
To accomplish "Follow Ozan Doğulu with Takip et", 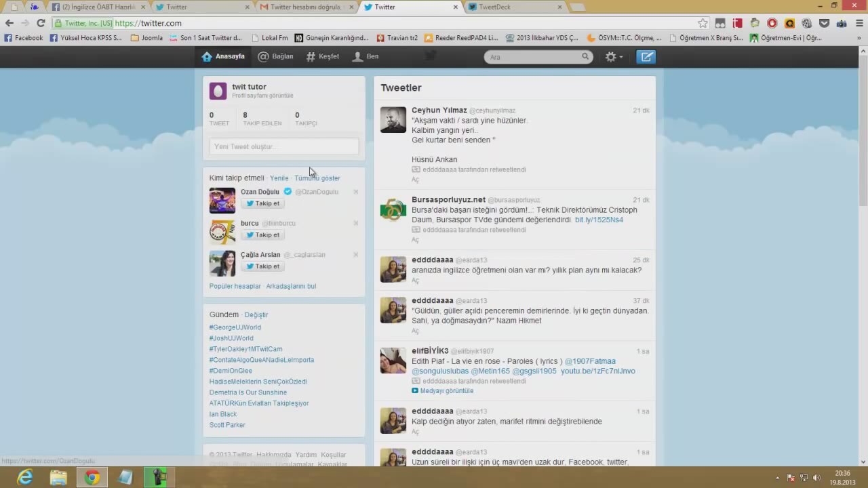I will [262, 203].
